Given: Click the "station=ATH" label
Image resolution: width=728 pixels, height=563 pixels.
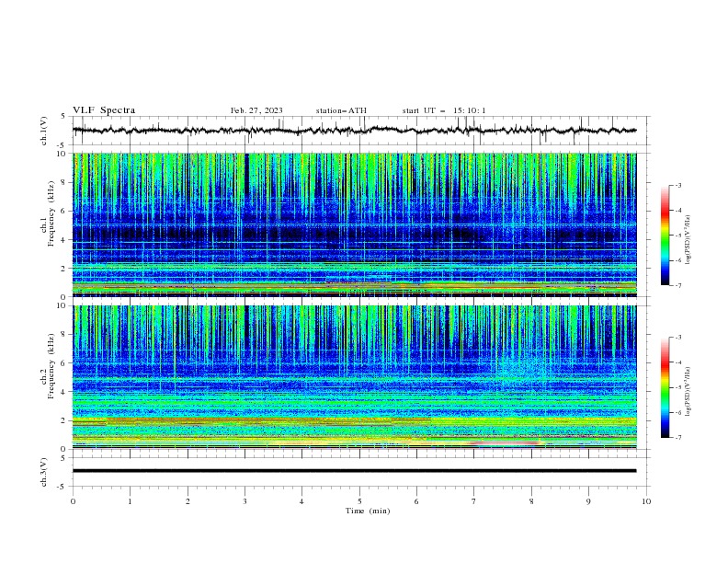Looking at the screenshot, I should [x=341, y=110].
